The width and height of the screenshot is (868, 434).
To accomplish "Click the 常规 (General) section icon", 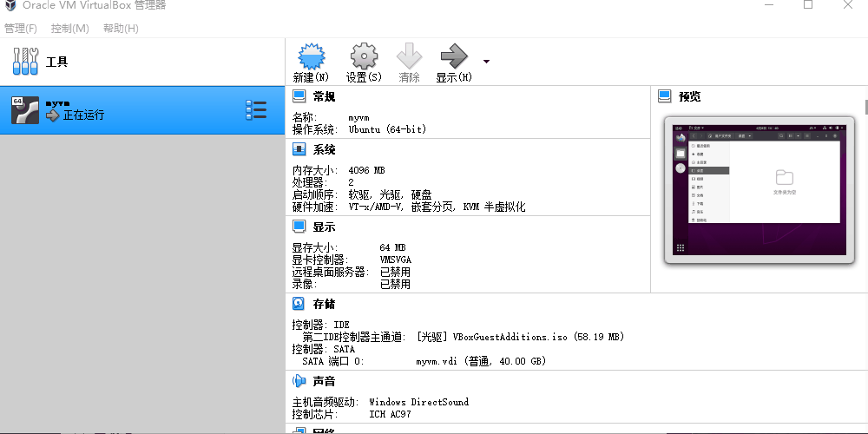I will tap(299, 96).
